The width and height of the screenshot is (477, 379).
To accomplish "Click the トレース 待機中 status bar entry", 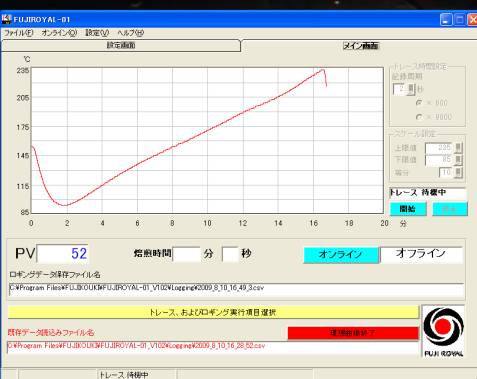I will (x=137, y=374).
